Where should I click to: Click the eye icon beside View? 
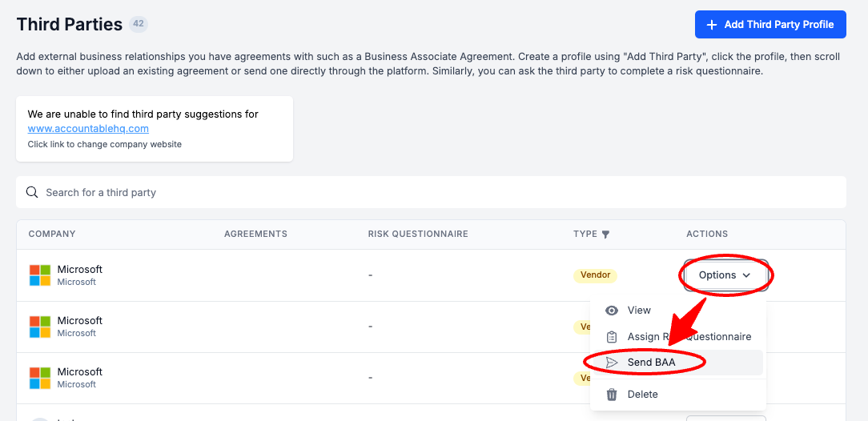click(x=612, y=311)
